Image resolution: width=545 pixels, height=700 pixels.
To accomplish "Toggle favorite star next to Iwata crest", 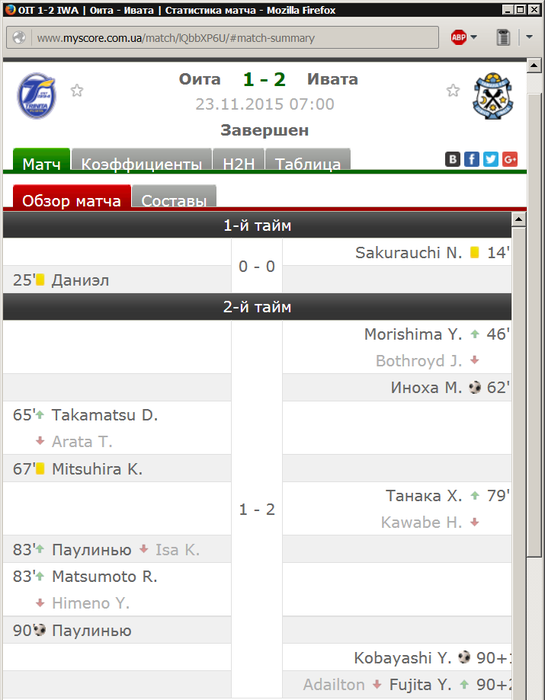I will (x=453, y=91).
